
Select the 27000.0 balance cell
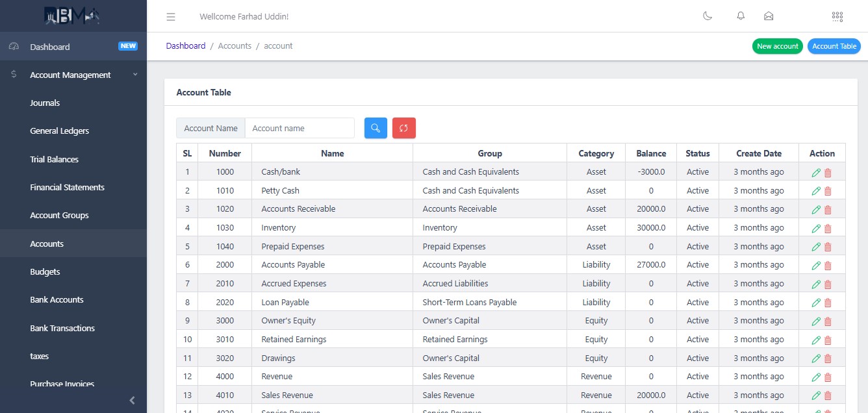[x=651, y=265]
